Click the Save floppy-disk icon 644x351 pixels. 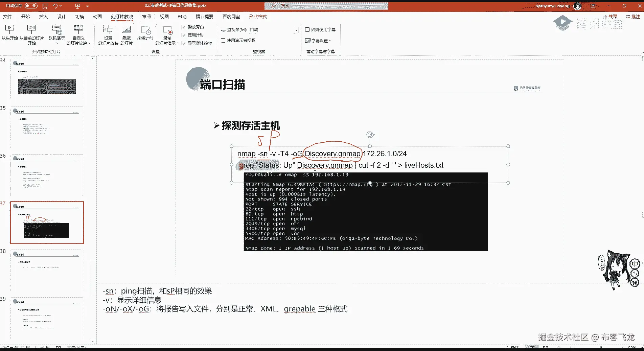[x=45, y=6]
